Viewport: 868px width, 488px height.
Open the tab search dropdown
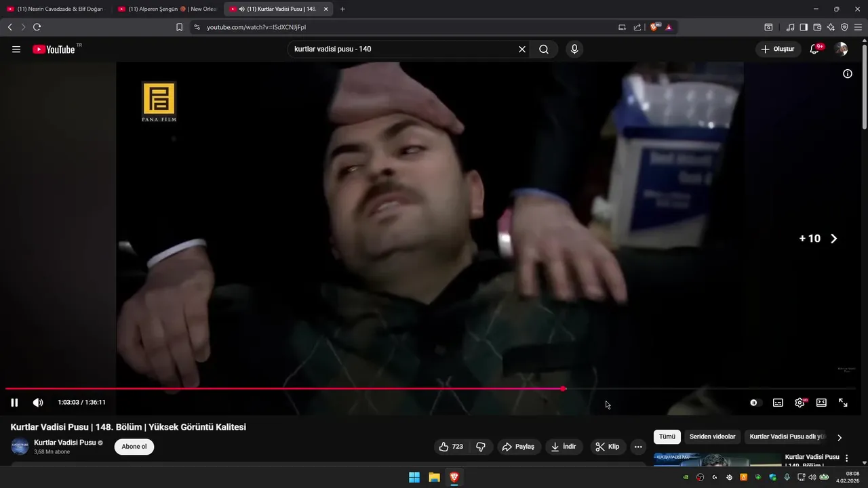768,27
